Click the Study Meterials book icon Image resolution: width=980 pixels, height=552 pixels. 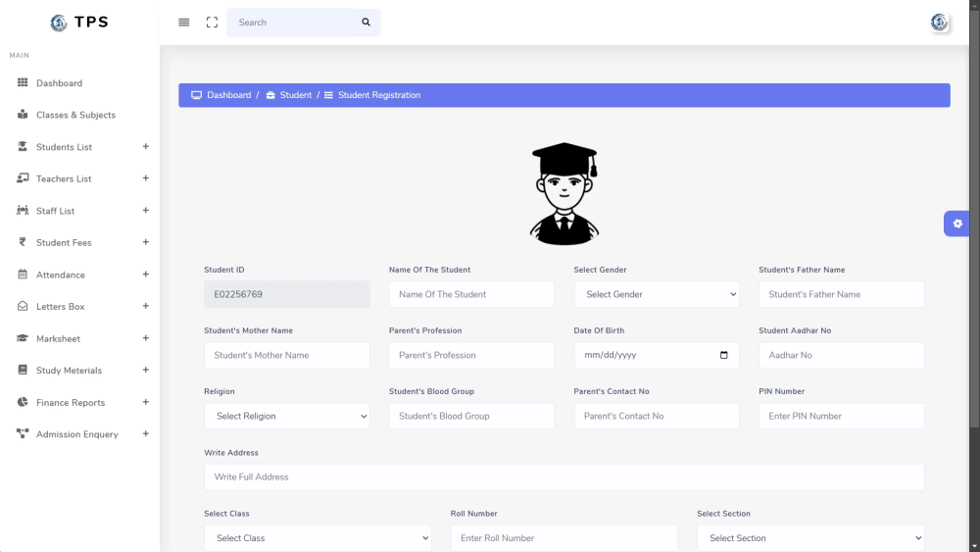point(23,370)
